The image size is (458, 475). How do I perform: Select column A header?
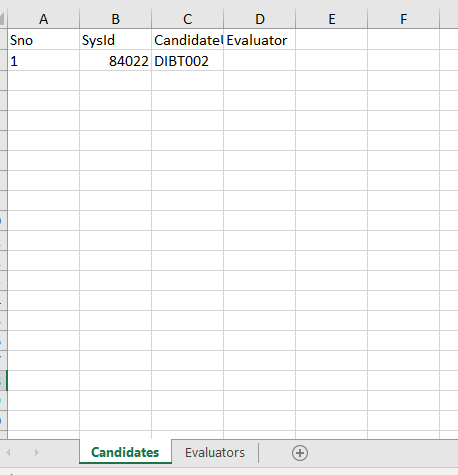(43, 19)
